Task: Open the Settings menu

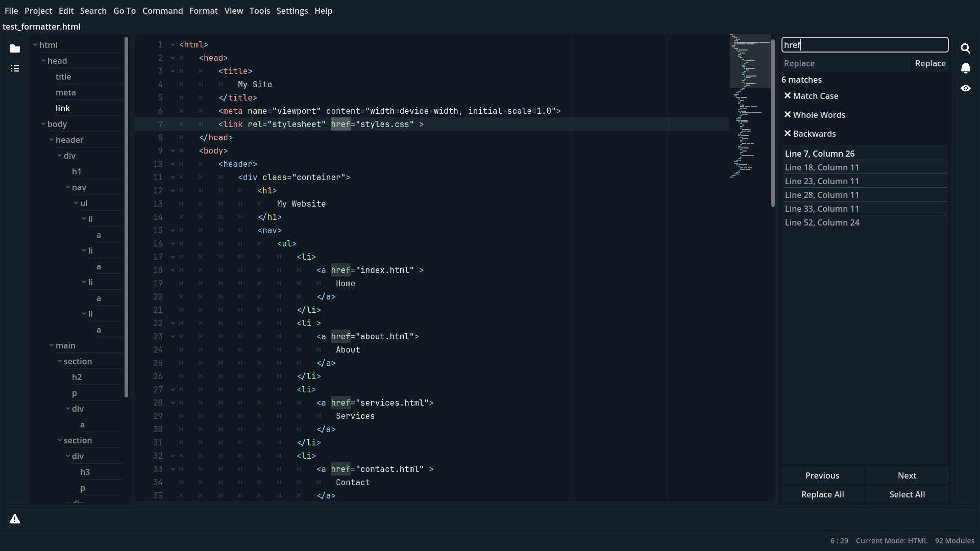Action: click(292, 11)
